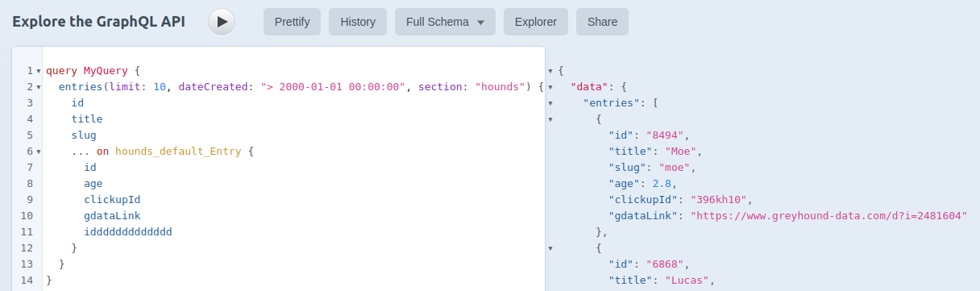Image resolution: width=980 pixels, height=291 pixels.
Task: Open the query History panel
Action: (358, 22)
